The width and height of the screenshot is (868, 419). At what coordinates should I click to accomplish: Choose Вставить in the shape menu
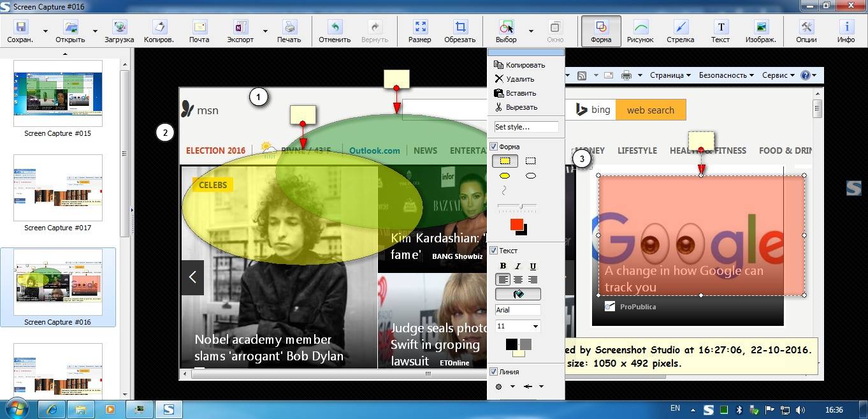[x=516, y=93]
